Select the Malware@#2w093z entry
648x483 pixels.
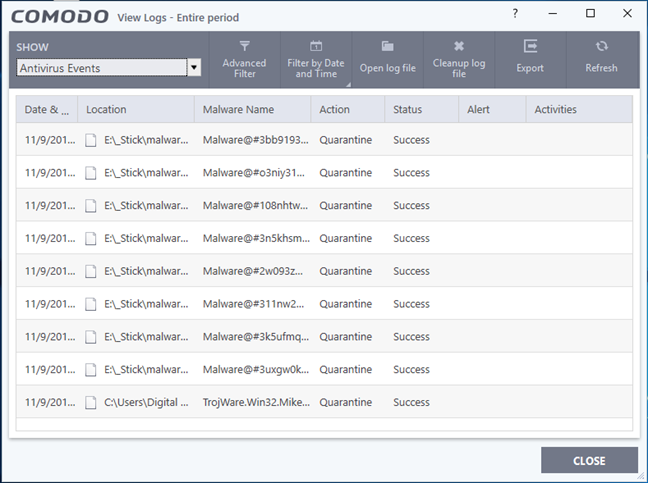[x=324, y=271]
